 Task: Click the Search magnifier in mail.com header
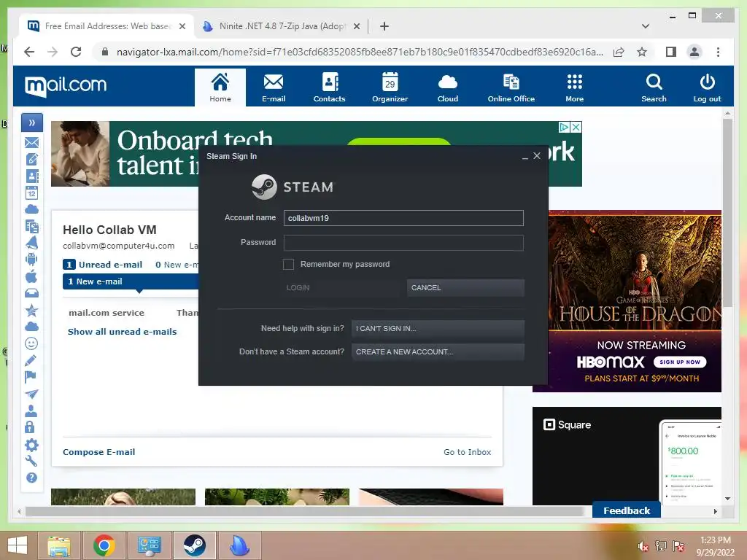pyautogui.click(x=654, y=87)
